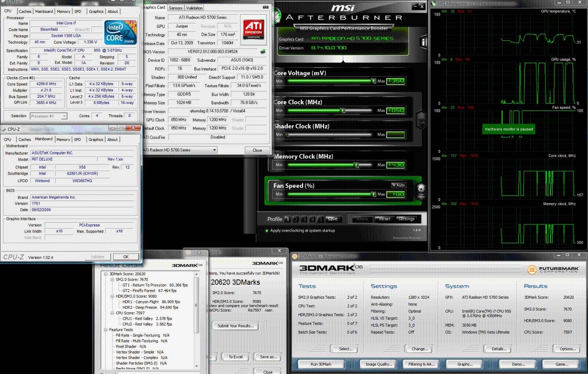Toggle Auto fan speed in Afterburner

398,185
